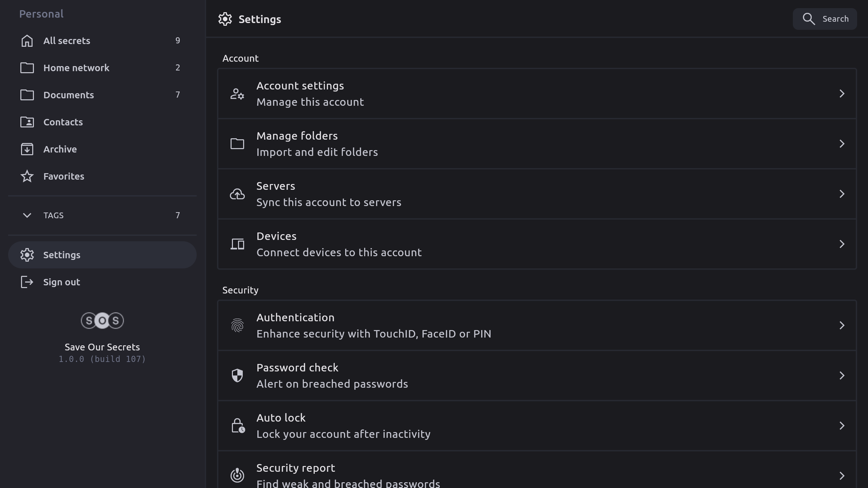Image resolution: width=868 pixels, height=488 pixels.
Task: Click the Account settings person-gear icon
Action: (x=237, y=94)
